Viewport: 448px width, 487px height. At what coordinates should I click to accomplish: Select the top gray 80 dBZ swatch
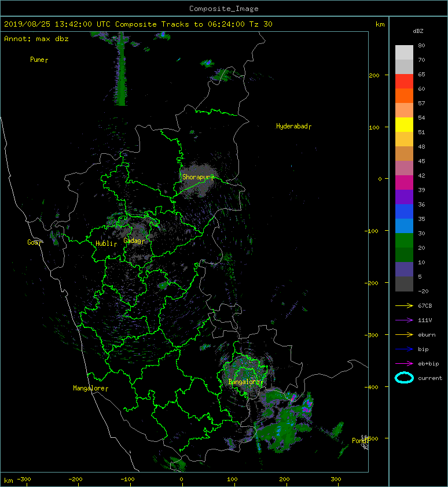pyautogui.click(x=404, y=53)
